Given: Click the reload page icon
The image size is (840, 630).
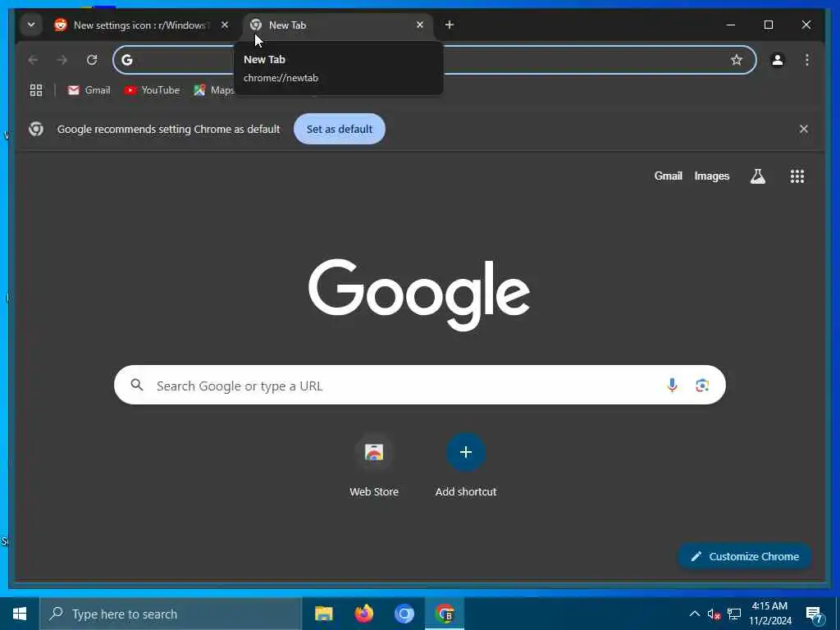Looking at the screenshot, I should pos(92,59).
